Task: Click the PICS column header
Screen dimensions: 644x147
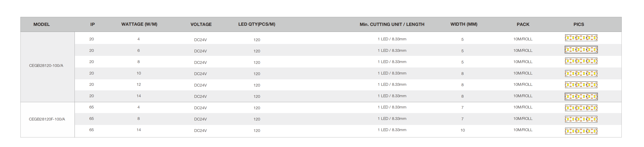Action: (579, 24)
